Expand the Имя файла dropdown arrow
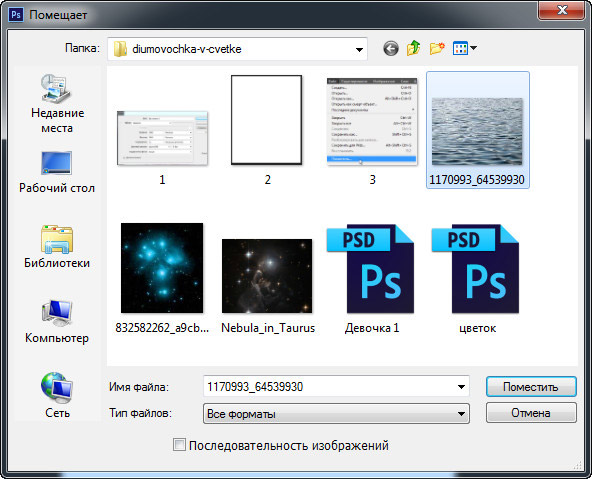Screen dimensions: 592x479 (x=461, y=387)
